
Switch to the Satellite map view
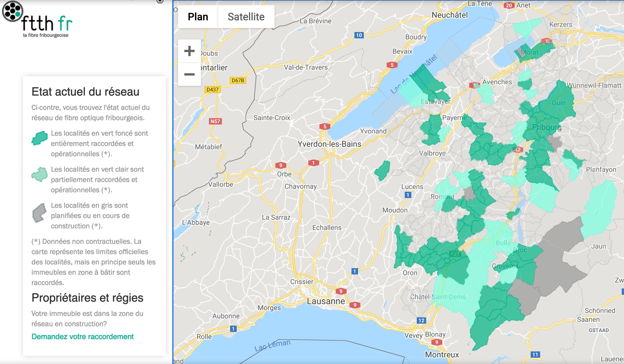[x=246, y=17]
